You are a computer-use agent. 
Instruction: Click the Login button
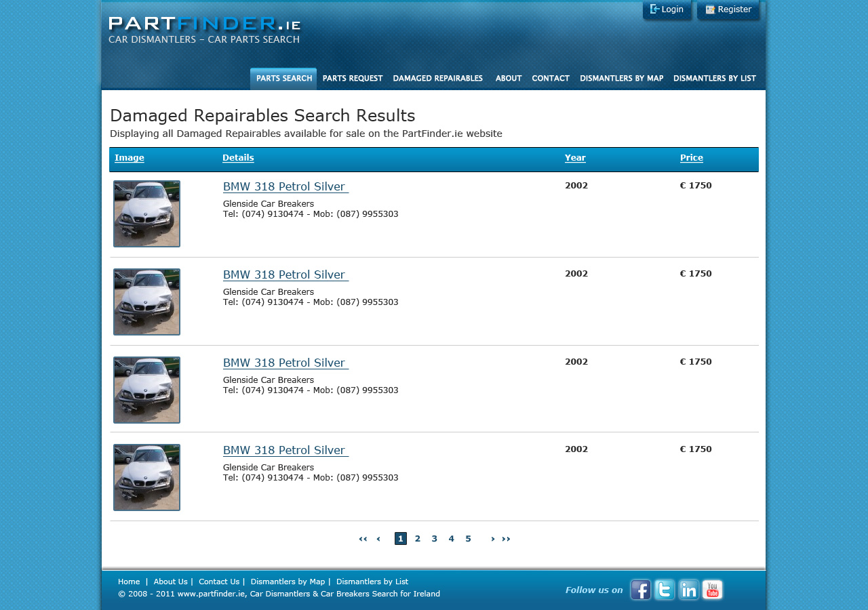[667, 9]
